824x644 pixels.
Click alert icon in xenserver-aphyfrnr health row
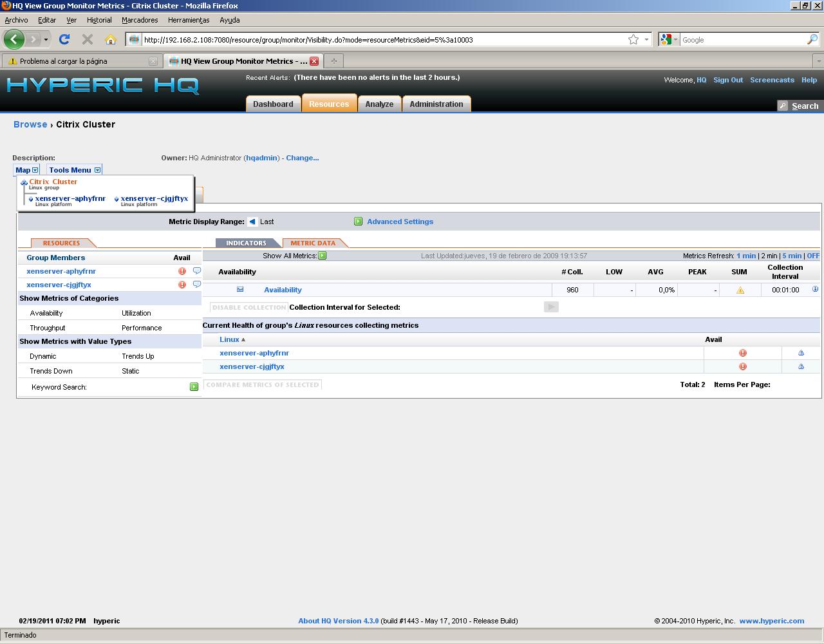pos(801,353)
